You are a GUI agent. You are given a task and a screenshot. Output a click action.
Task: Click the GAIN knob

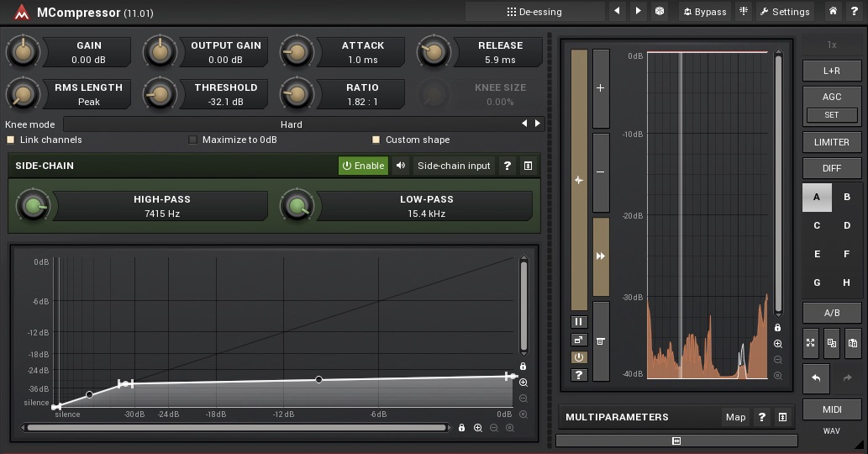click(x=24, y=52)
